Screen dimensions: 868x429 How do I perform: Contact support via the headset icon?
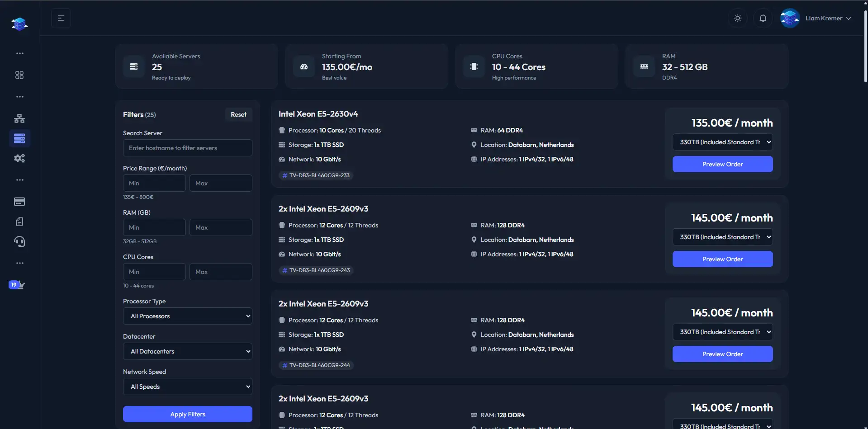[19, 241]
